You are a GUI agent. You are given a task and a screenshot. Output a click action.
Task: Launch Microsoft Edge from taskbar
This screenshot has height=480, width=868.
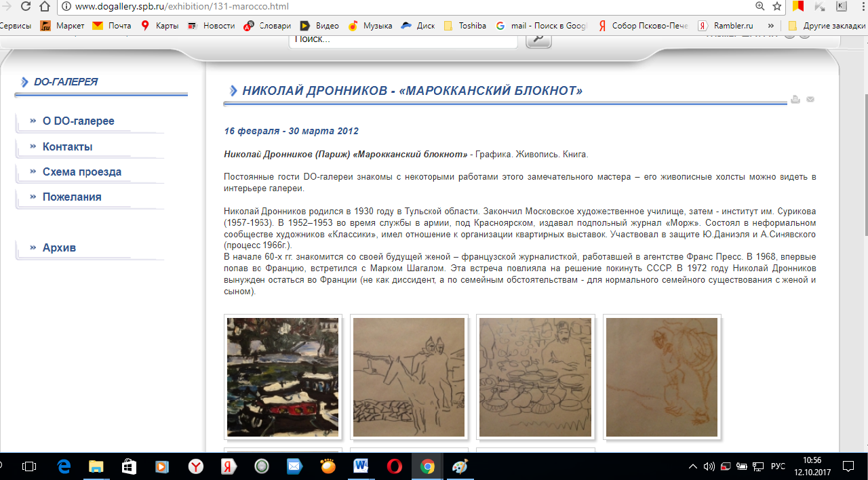coord(64,466)
